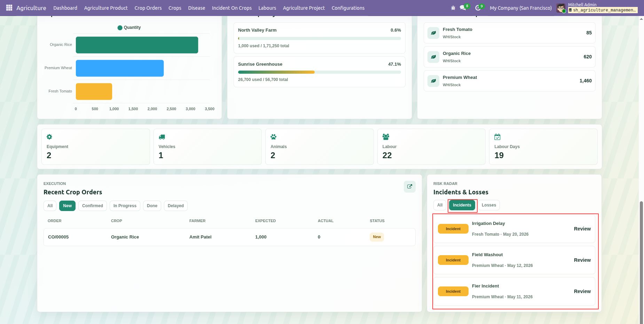Open the conversations messages icon
The image size is (644, 324).
pyautogui.click(x=463, y=8)
